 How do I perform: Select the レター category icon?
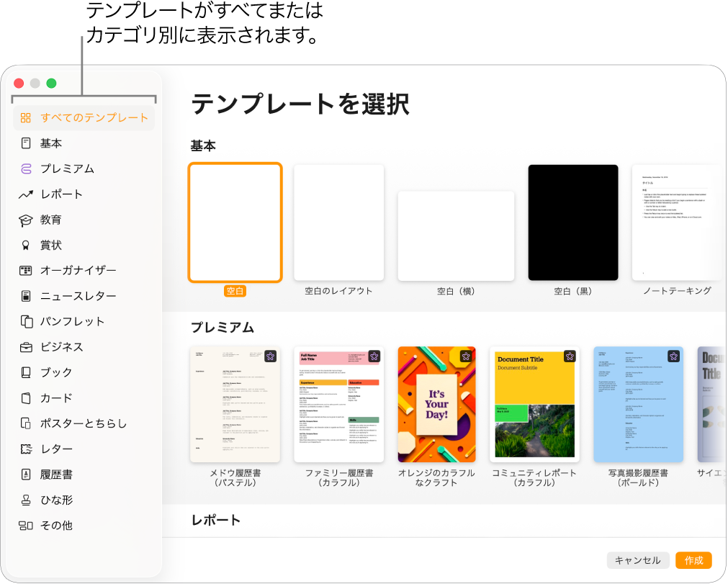[27, 449]
